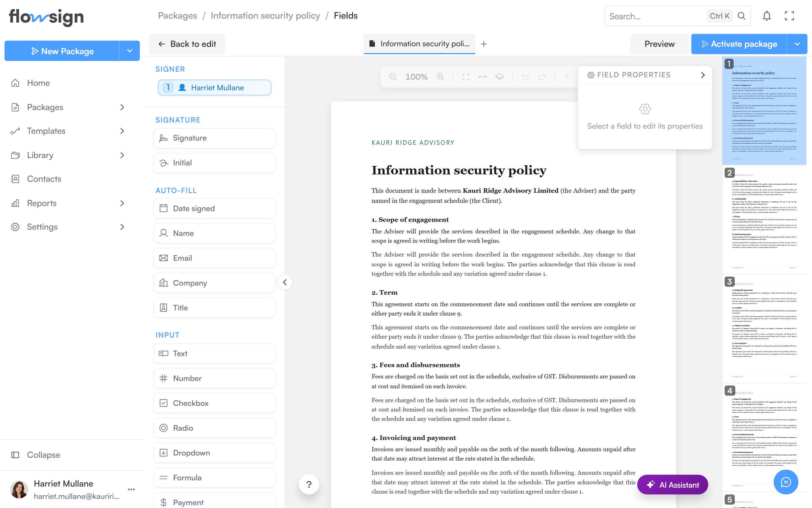
Task: Click the Search input field
Action: tap(656, 16)
